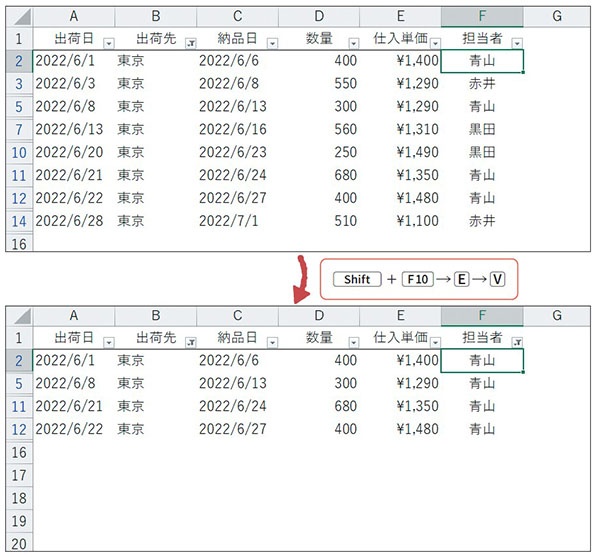Viewport: 600px width, 557px height.
Task: Open 仕入単価 filter dropdown in top sheet
Action: [435, 44]
